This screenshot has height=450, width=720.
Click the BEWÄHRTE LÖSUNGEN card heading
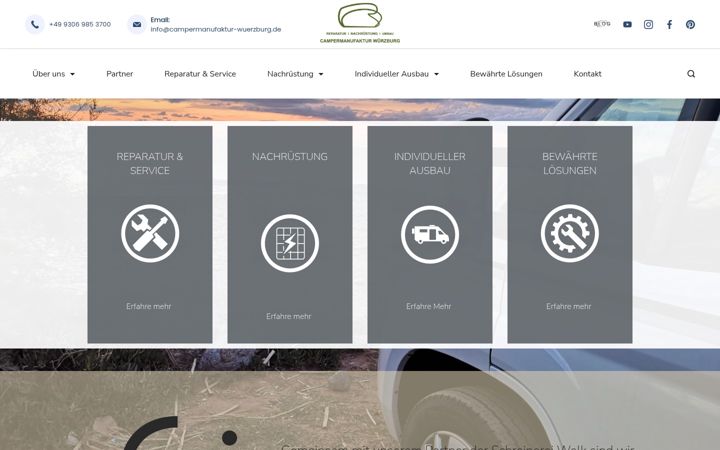click(x=570, y=163)
